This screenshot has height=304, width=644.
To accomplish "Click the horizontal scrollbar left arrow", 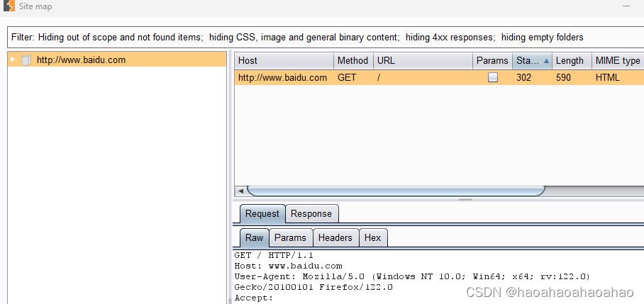I will 240,191.
